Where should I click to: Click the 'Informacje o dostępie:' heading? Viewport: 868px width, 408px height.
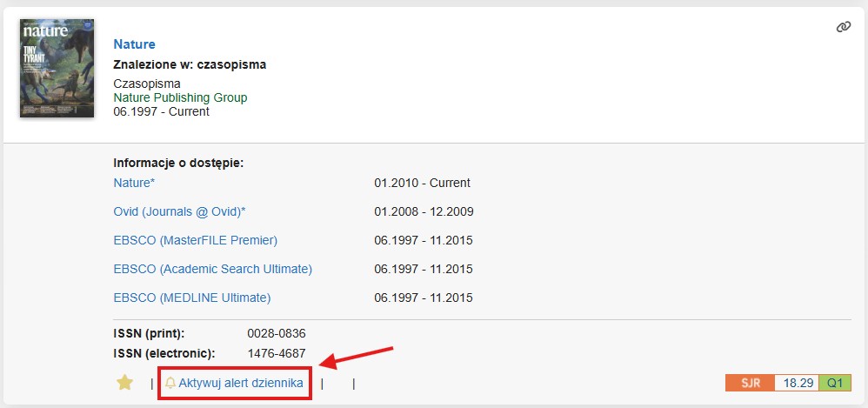(x=178, y=163)
